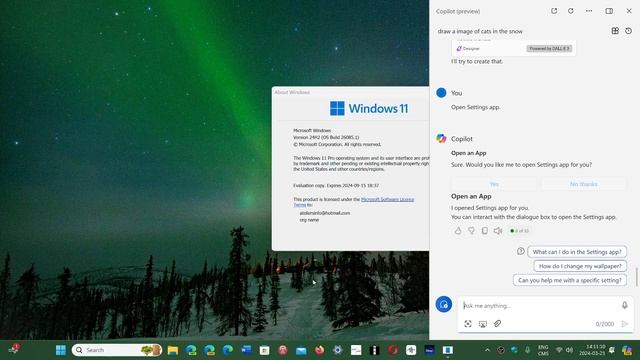
Task: Switch the ENG input language
Action: coord(543,350)
